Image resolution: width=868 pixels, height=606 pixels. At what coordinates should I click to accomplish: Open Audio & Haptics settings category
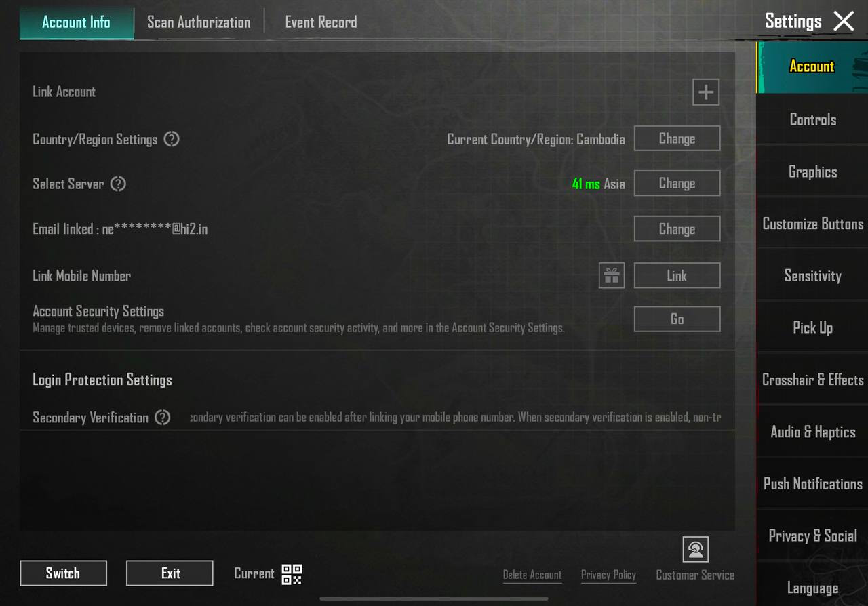tap(812, 432)
